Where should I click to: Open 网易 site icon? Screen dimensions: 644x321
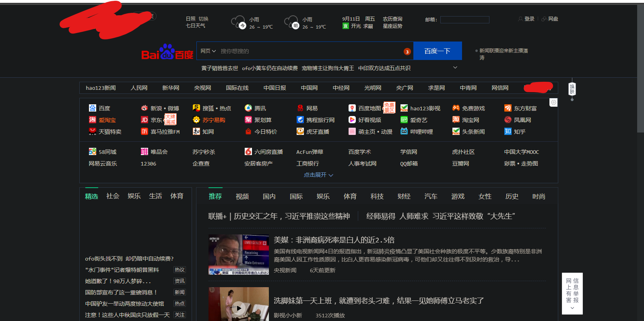tap(300, 108)
